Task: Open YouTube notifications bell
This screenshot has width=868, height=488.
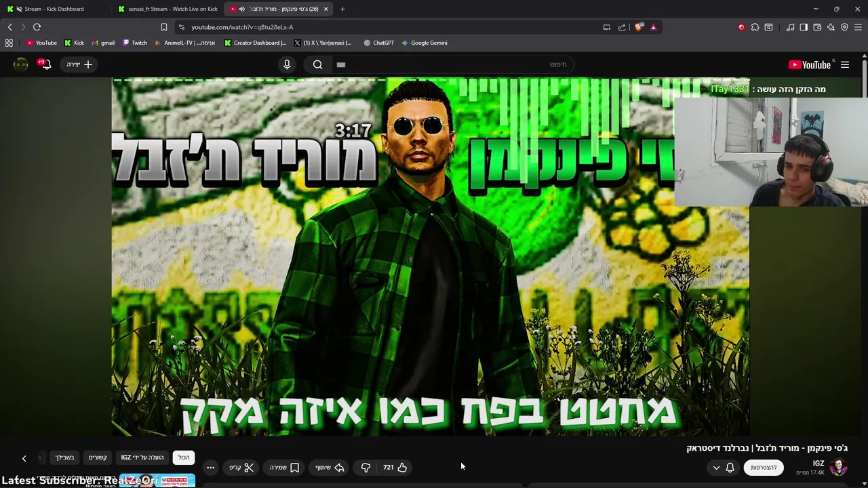Action: [x=45, y=64]
